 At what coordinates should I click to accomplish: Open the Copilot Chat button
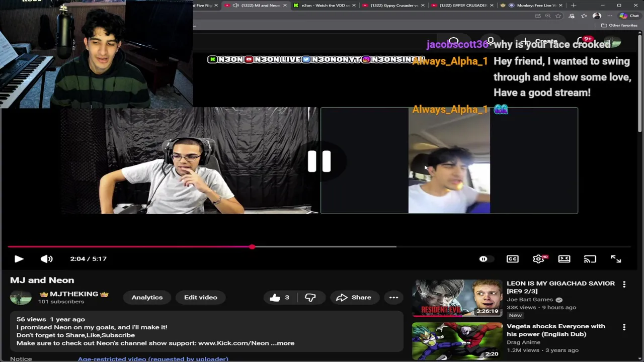pos(629,16)
